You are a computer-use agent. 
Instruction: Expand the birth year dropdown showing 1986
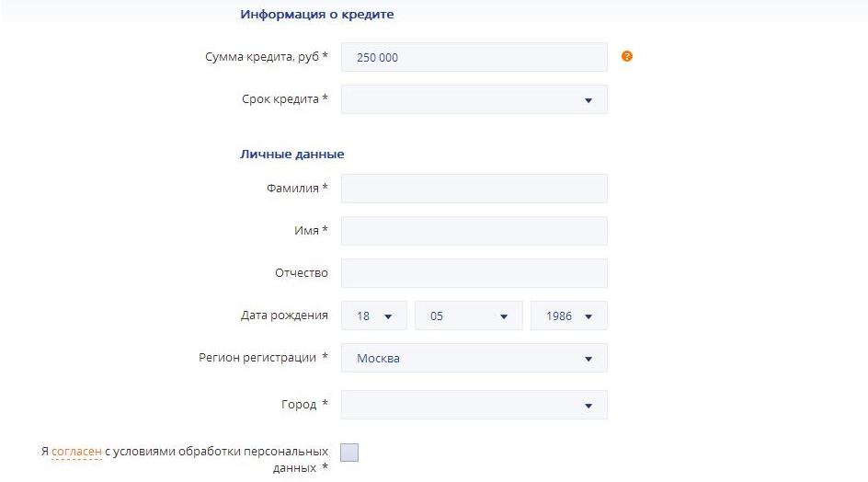tap(568, 316)
